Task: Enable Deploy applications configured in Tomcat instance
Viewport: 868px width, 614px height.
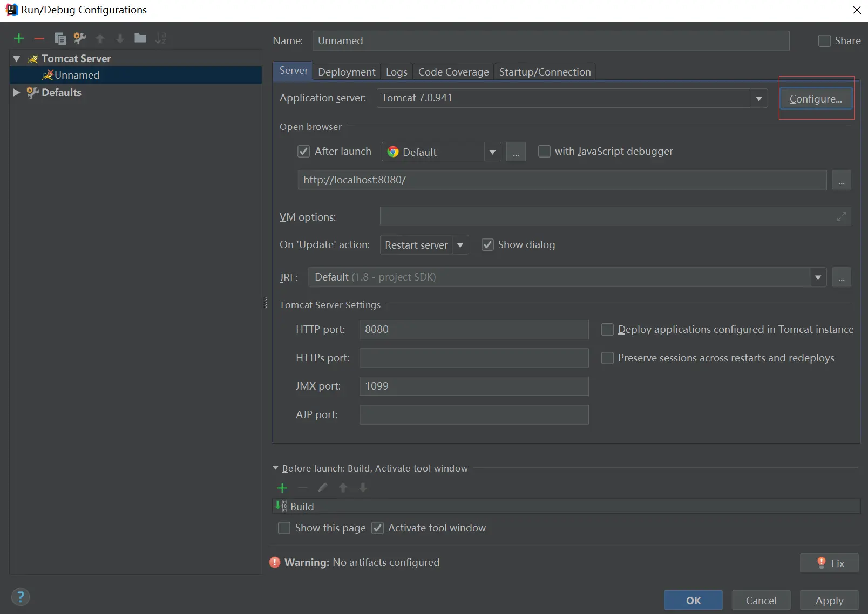Action: click(x=607, y=329)
